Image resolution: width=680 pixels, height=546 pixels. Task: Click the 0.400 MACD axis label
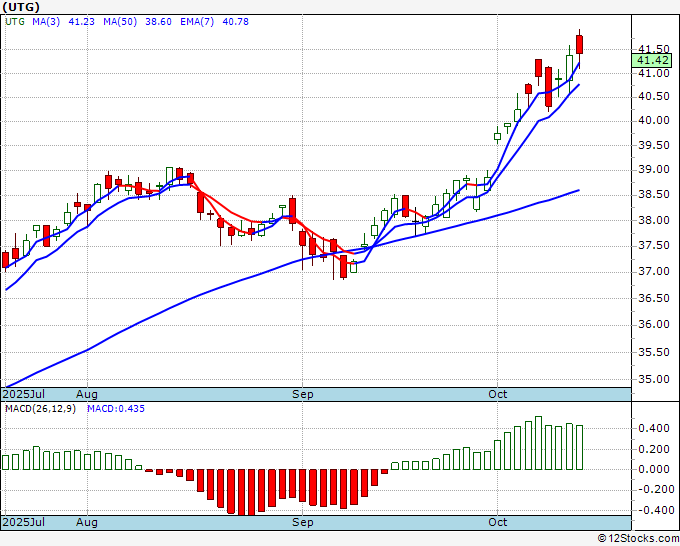click(x=654, y=428)
